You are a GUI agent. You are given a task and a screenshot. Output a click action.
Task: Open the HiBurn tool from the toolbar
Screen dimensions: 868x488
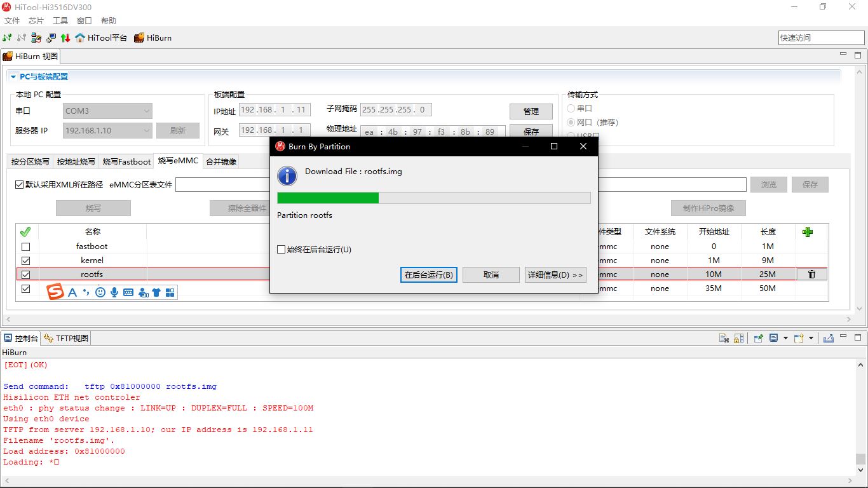click(153, 37)
